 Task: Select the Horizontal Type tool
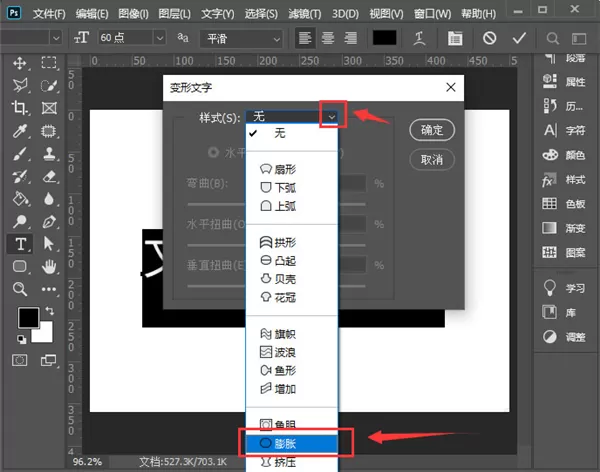point(21,244)
